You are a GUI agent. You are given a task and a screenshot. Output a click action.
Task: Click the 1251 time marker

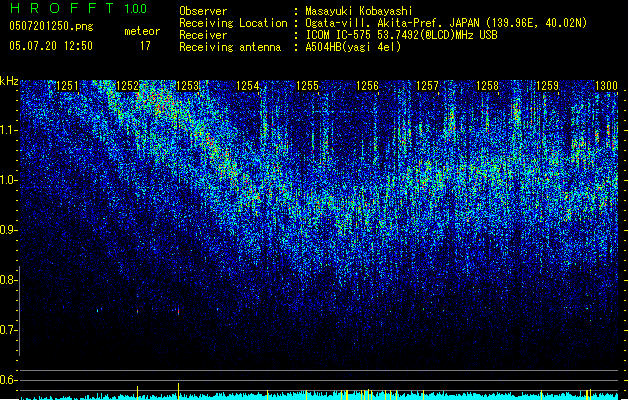[67, 86]
